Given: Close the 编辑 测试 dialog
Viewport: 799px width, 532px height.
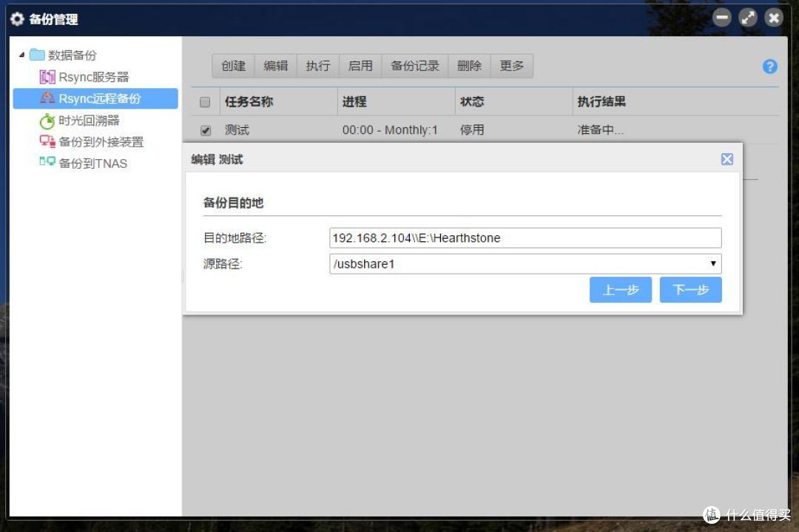Looking at the screenshot, I should tap(727, 160).
